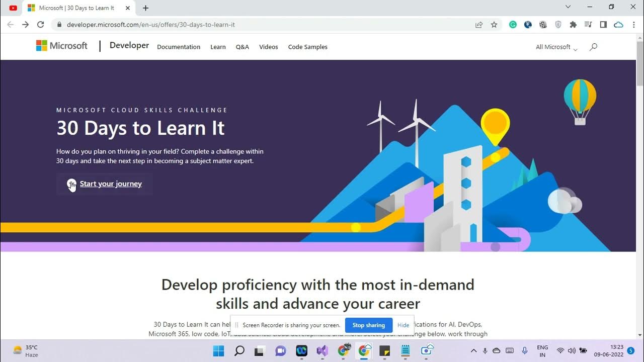Image resolution: width=644 pixels, height=362 pixels.
Task: Open the Notepad taskbar app
Action: (406, 350)
